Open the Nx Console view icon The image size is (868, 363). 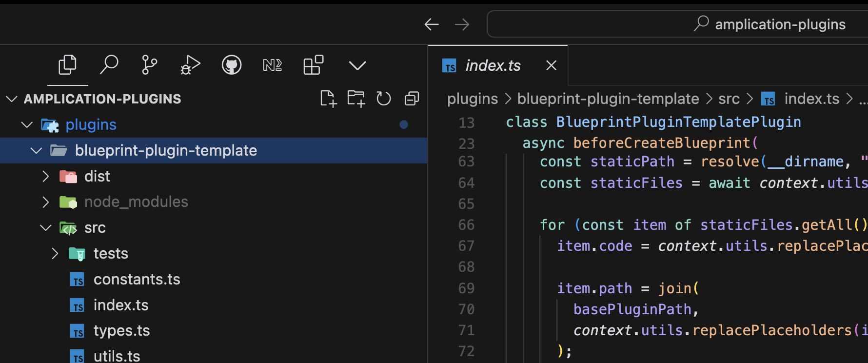pos(272,65)
